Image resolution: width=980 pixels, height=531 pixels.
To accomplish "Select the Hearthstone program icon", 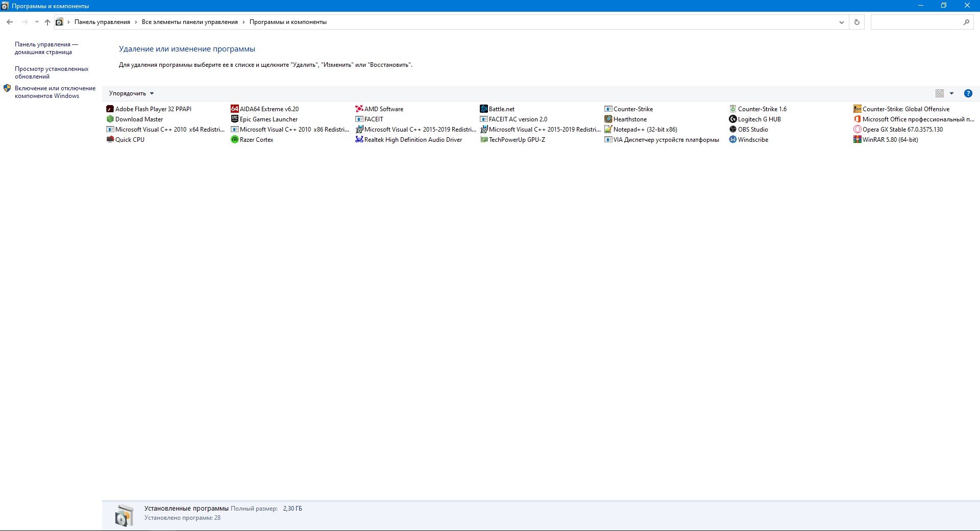I will click(608, 119).
